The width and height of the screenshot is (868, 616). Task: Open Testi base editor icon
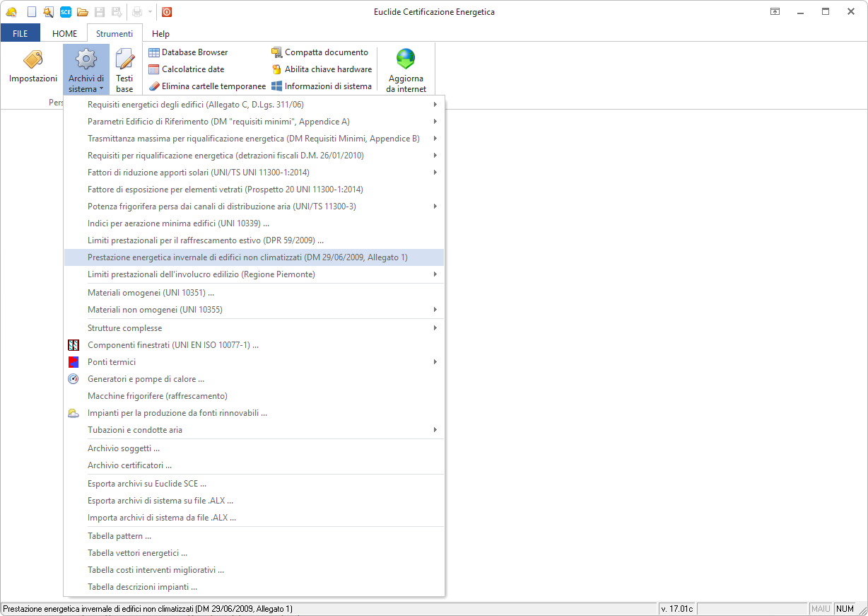[124, 61]
